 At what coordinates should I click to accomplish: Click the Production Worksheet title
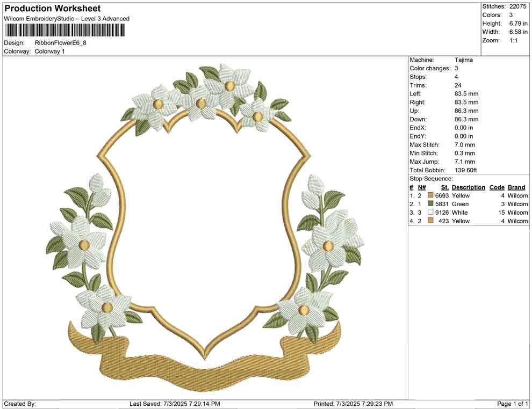pos(52,9)
